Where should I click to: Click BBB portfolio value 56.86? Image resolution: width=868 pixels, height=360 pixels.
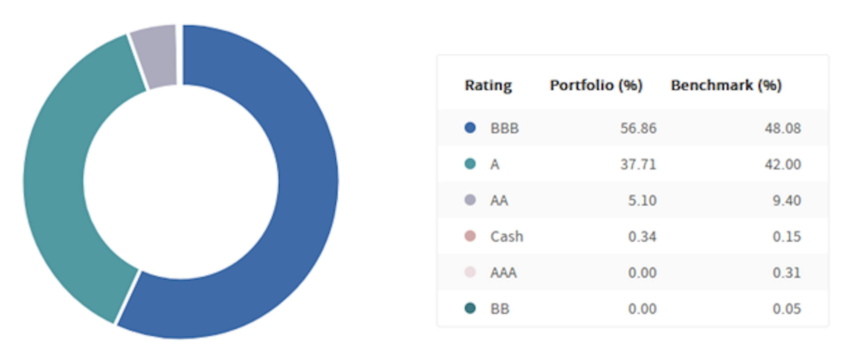638,128
